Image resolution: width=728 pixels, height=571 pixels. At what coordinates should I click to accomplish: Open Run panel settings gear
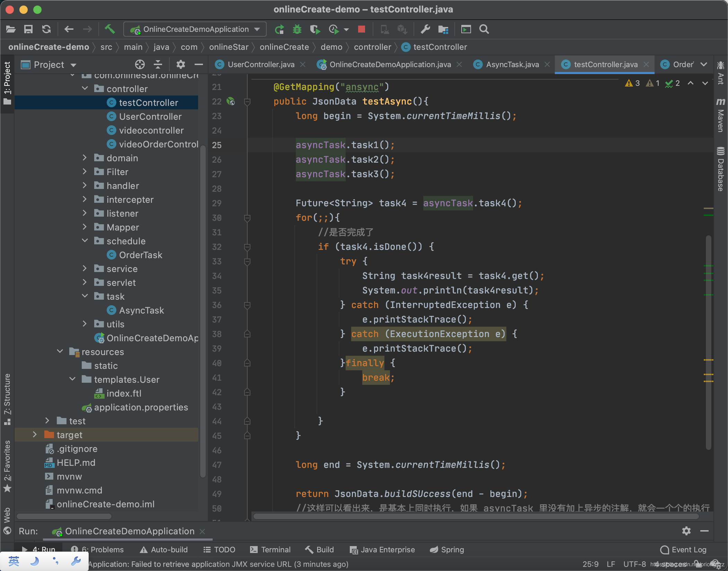[x=686, y=531]
